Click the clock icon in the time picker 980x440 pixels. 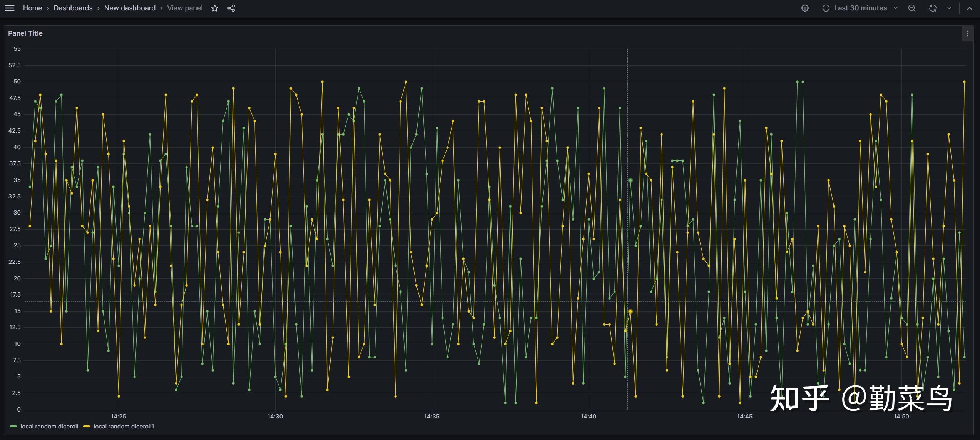(x=826, y=8)
